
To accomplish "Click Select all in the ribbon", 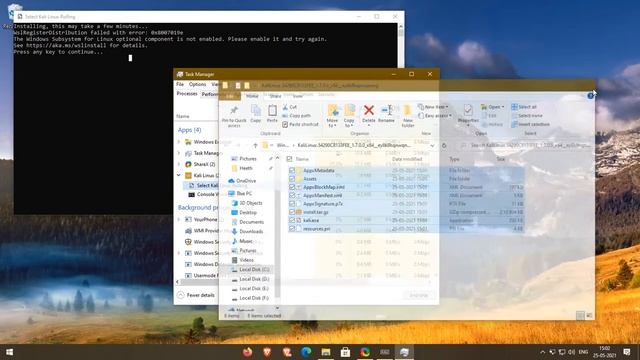I will coord(524,107).
